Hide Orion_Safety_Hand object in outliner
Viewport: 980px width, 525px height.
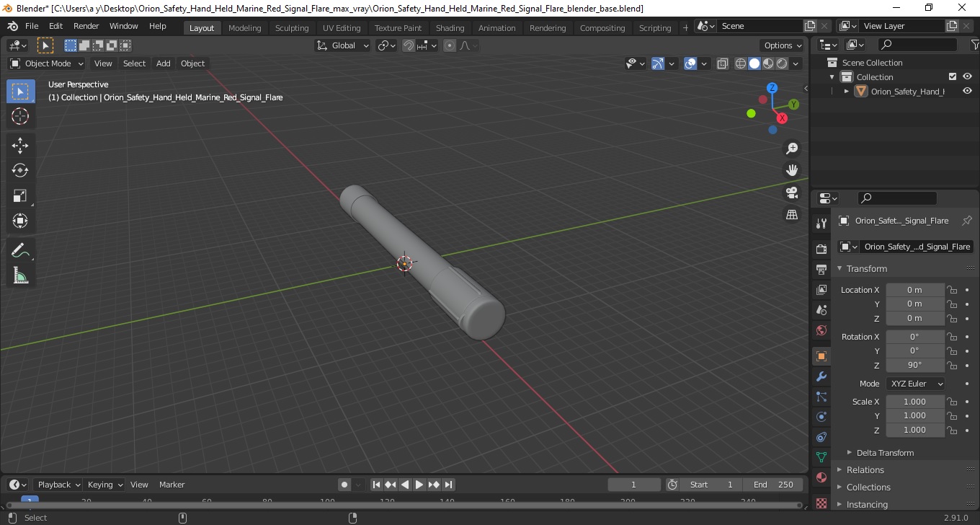coord(967,92)
